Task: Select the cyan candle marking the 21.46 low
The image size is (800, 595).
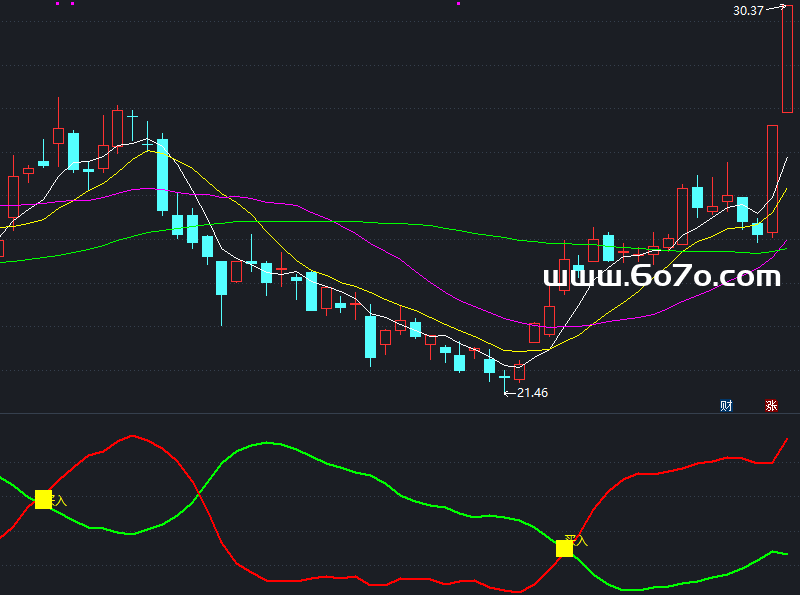Action: click(504, 382)
